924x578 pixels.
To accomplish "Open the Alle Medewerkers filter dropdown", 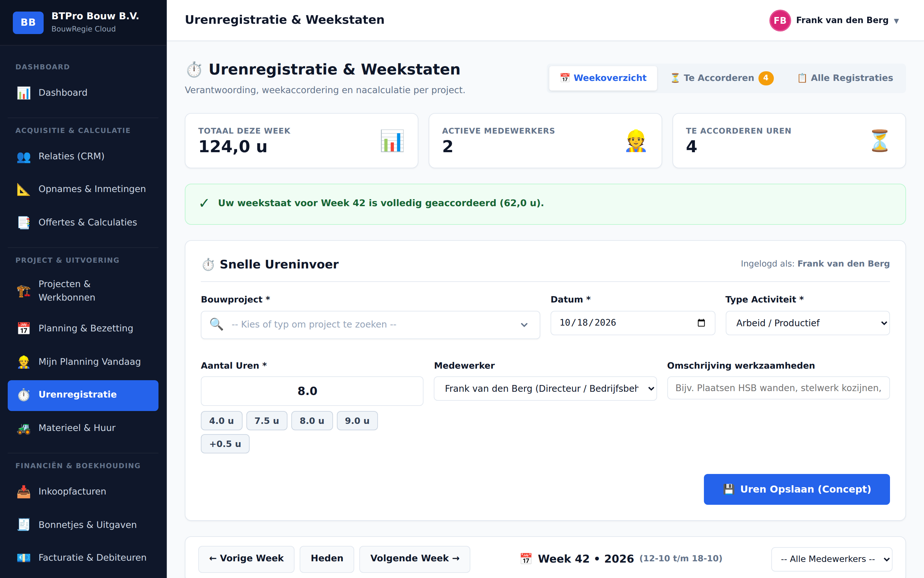I will 831,559.
